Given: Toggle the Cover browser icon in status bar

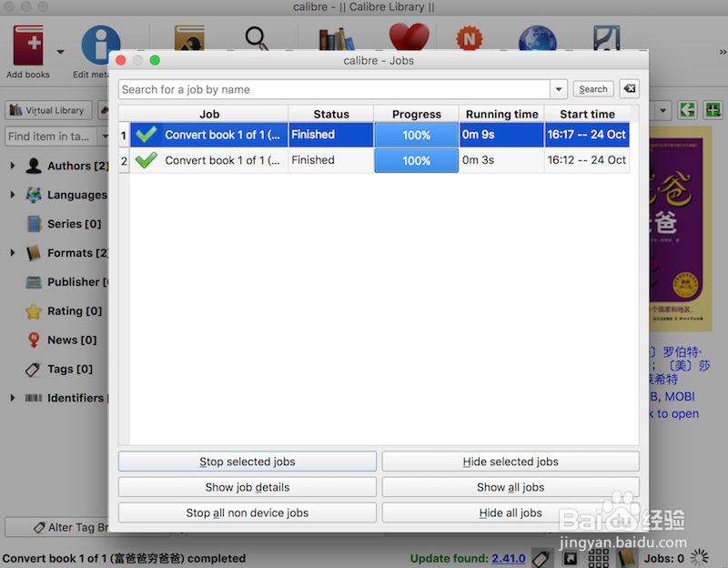Looking at the screenshot, I should coord(571,558).
